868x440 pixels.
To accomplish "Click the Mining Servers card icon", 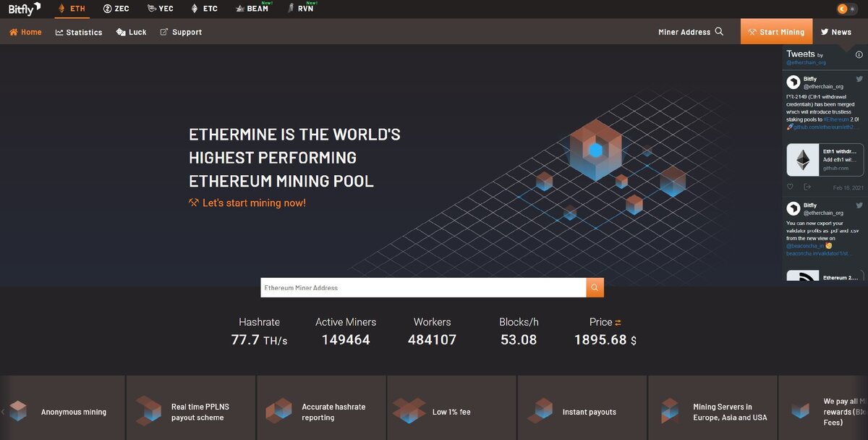I will click(670, 410).
